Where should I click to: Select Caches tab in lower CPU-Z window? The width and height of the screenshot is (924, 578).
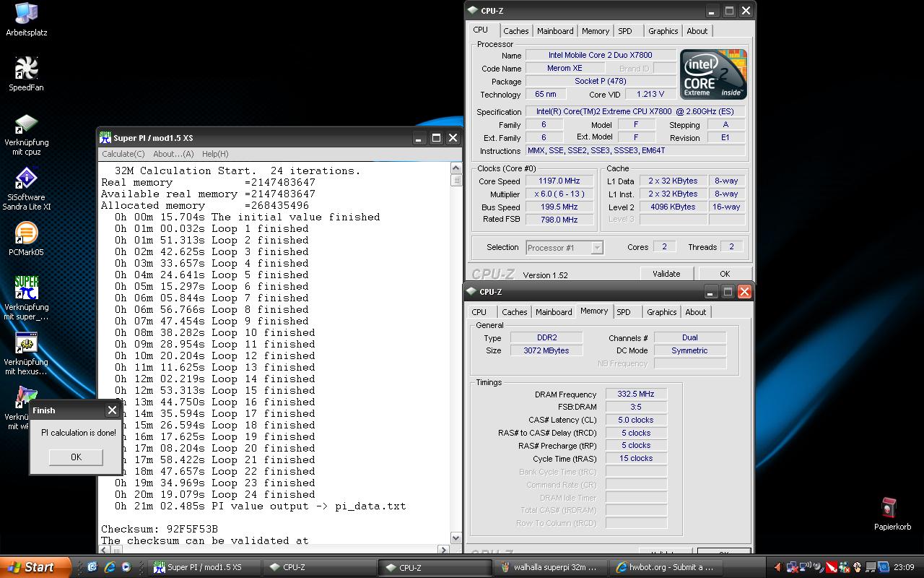point(515,312)
